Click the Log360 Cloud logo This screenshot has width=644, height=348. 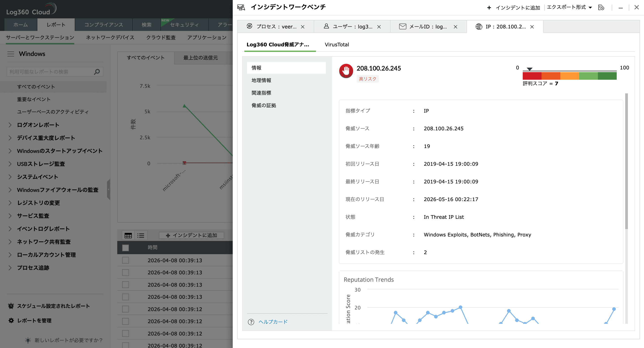point(31,9)
